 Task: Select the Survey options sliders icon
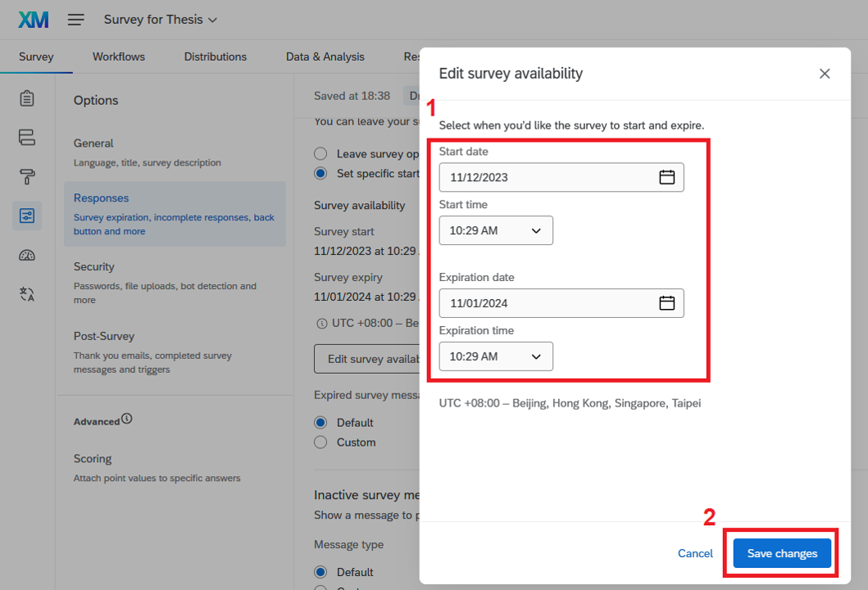click(x=27, y=216)
